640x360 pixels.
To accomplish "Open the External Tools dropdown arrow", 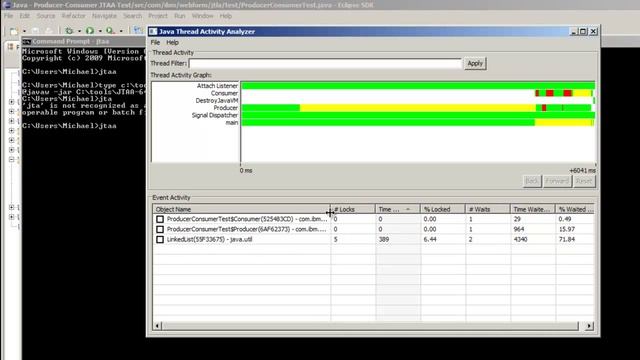I will coord(121,31).
